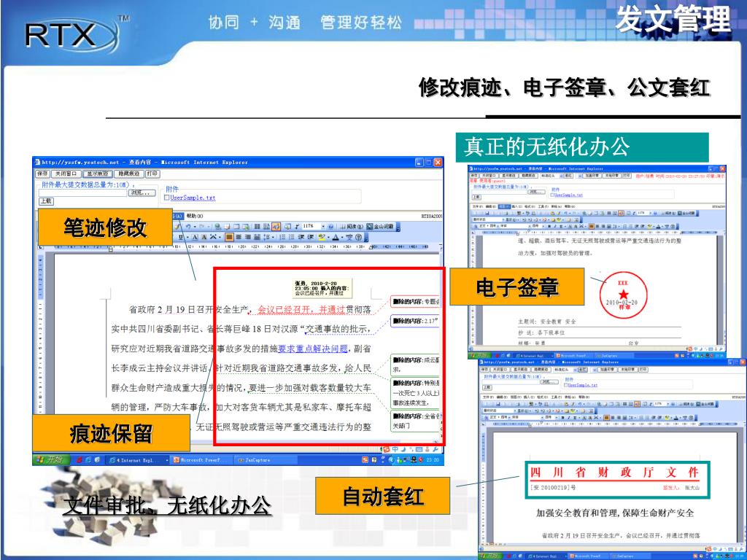This screenshot has height=560, width=747.
Task: Click the balloon 删除的内容: 2.17
Action: [414, 321]
